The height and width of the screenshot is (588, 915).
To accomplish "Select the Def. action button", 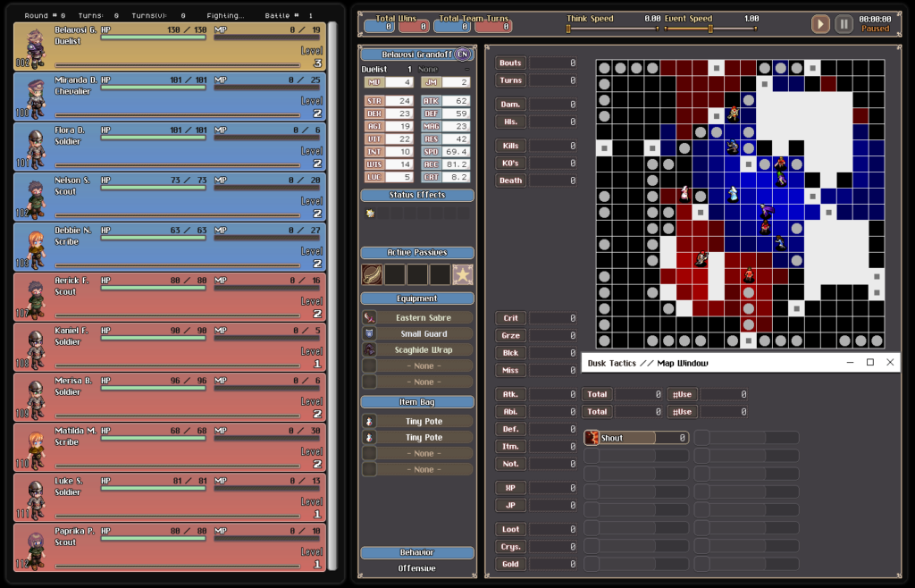I will [510, 429].
